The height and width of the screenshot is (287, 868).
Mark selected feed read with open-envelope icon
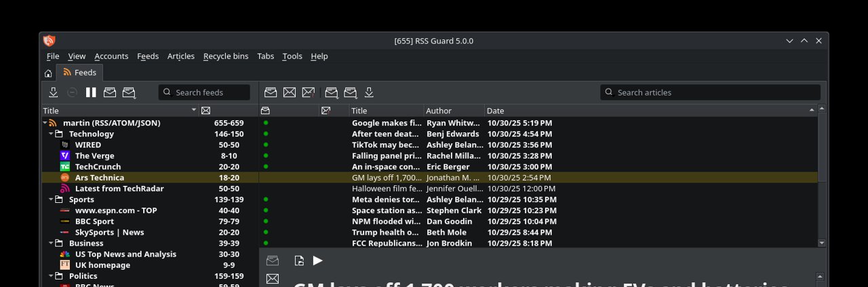click(110, 92)
